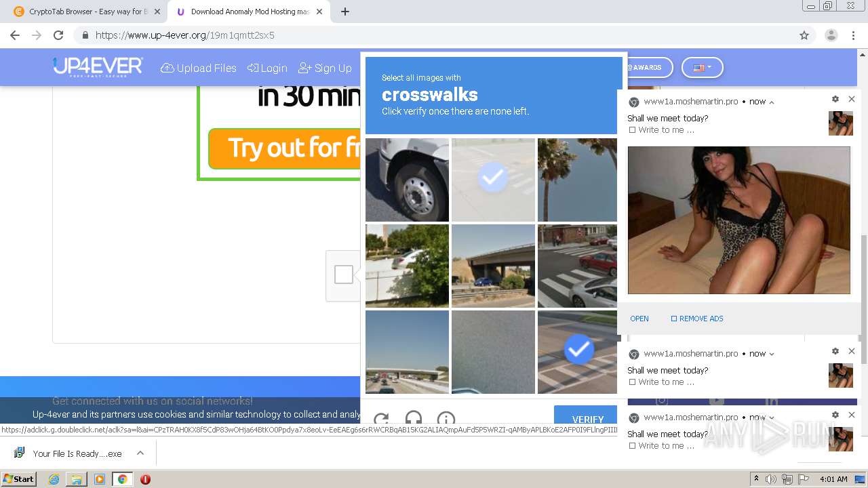
Task: Click the browser back arrow
Action: pyautogui.click(x=15, y=35)
